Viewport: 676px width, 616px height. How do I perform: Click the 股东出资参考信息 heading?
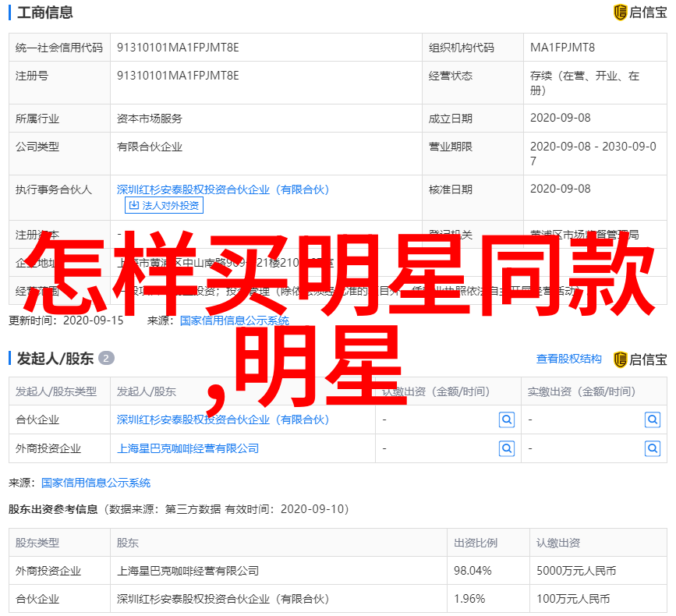[54, 509]
